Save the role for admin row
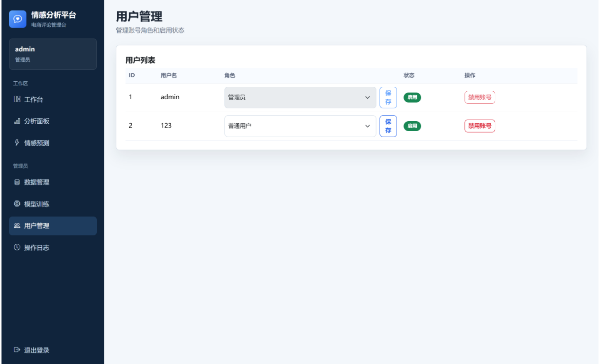606x364 pixels. coord(388,97)
